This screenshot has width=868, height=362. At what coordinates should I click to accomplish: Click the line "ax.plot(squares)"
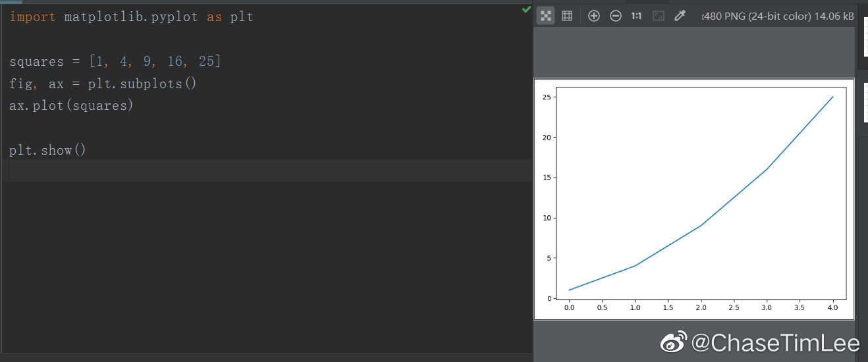(71, 105)
